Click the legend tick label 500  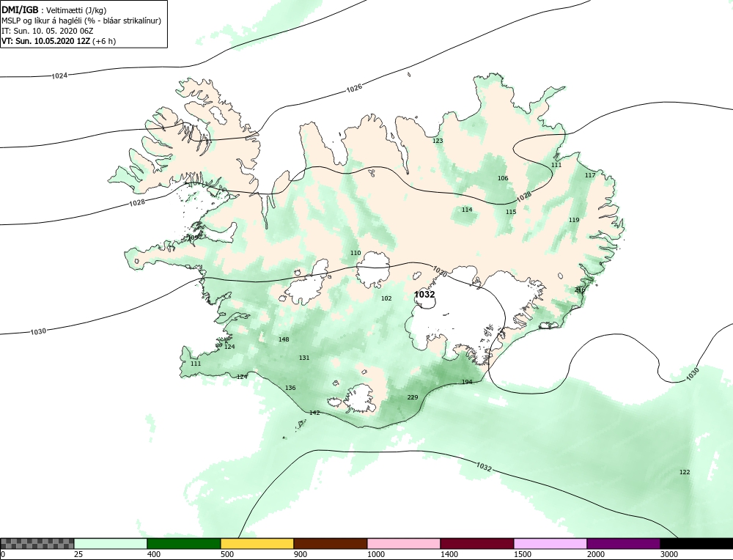226,554
